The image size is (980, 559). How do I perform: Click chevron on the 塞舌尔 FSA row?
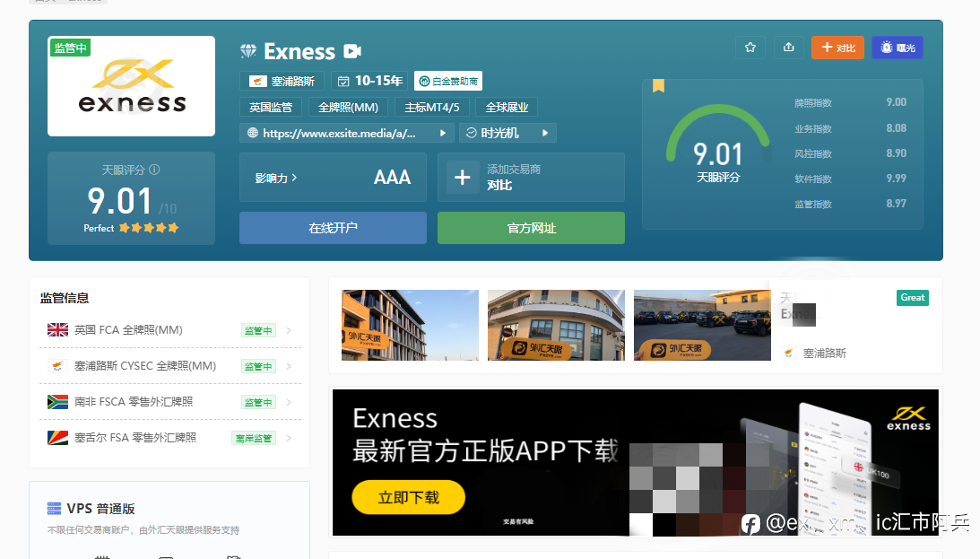289,438
